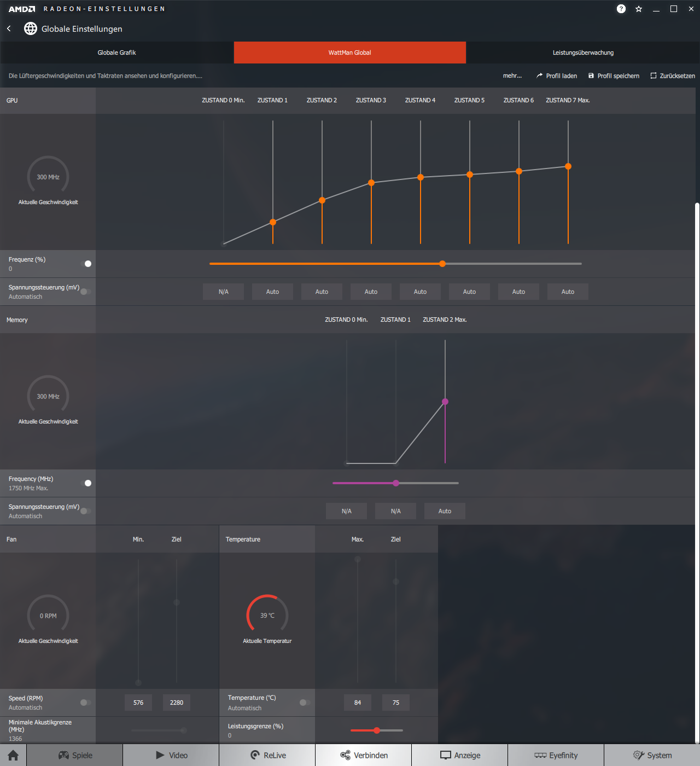Viewport: 700px width, 766px height.
Task: Select the WattMan Global tab
Action: click(x=350, y=53)
